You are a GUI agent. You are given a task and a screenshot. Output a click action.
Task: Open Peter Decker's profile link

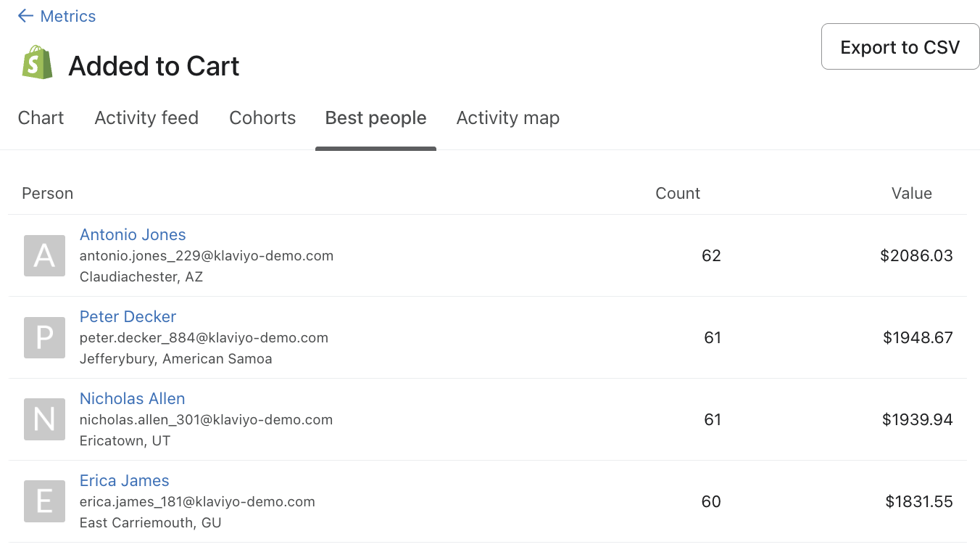pos(128,317)
